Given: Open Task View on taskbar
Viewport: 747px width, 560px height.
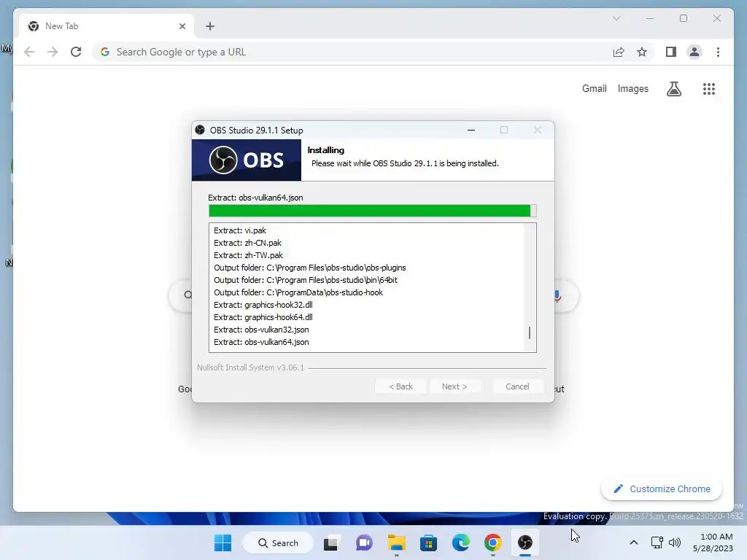Looking at the screenshot, I should pos(331,542).
